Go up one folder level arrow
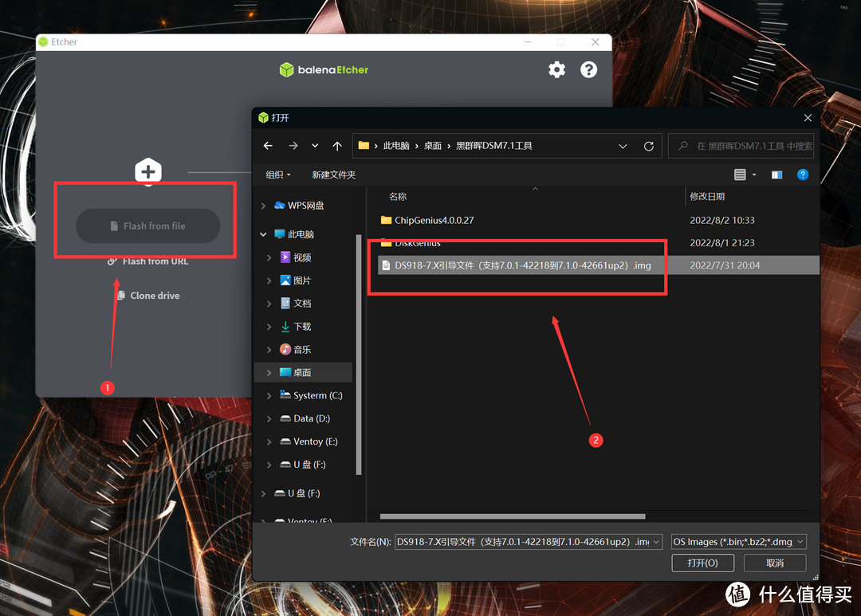861x616 pixels. point(337,146)
